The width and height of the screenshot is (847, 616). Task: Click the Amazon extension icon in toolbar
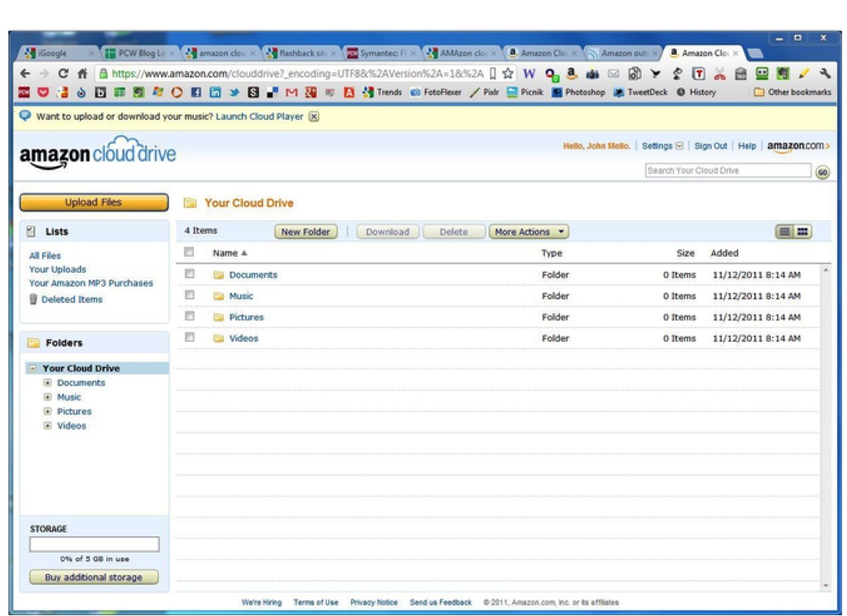click(571, 74)
